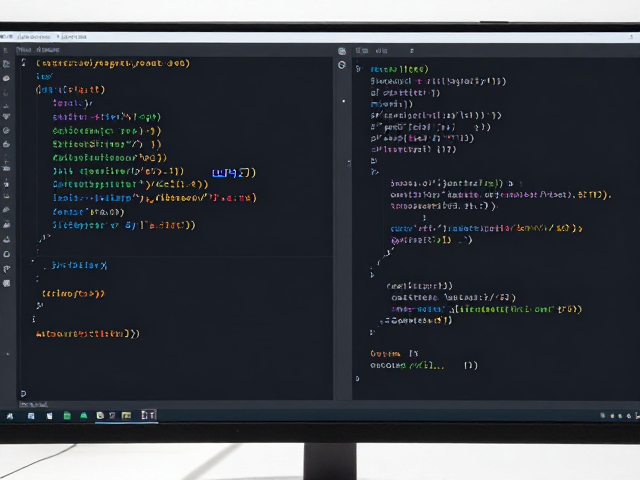This screenshot has width=640, height=480.
Task: Toggle the gutter marker on the left pane's first line
Action: point(24,63)
